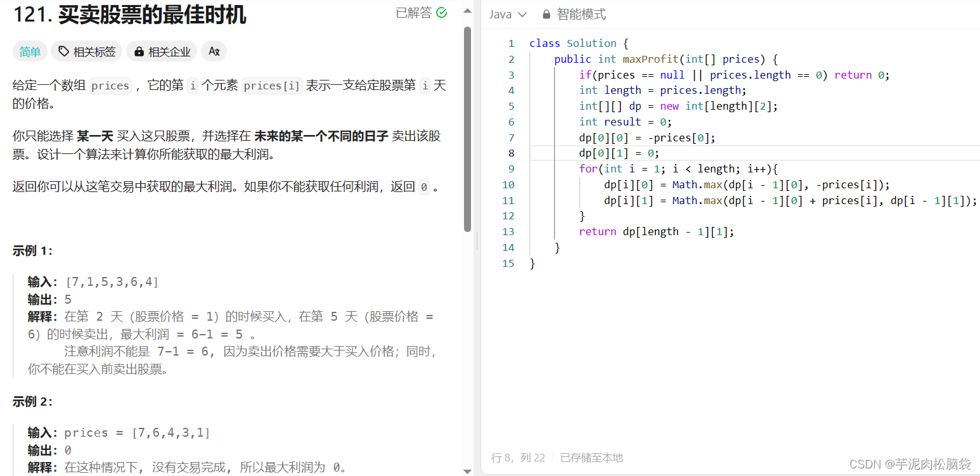Click the 已存储至本地 status text
This screenshot has width=980, height=476.
click(x=591, y=458)
